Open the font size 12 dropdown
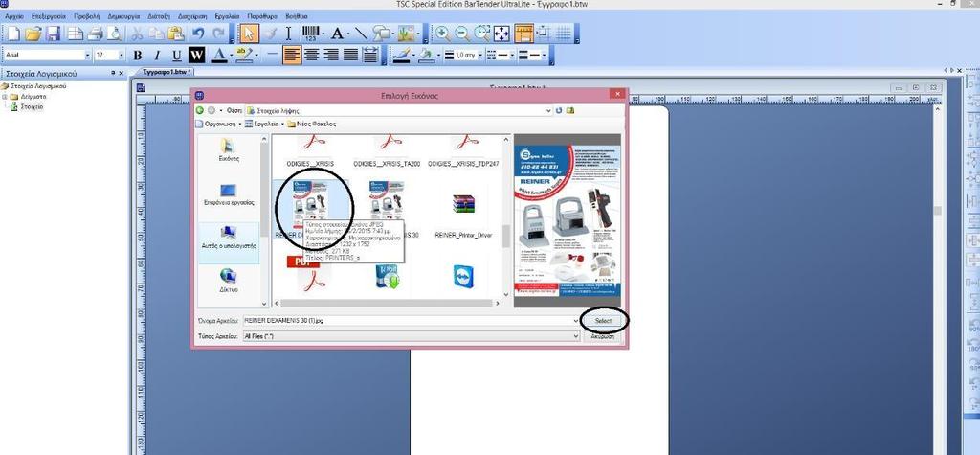980x455 pixels. tap(121, 55)
